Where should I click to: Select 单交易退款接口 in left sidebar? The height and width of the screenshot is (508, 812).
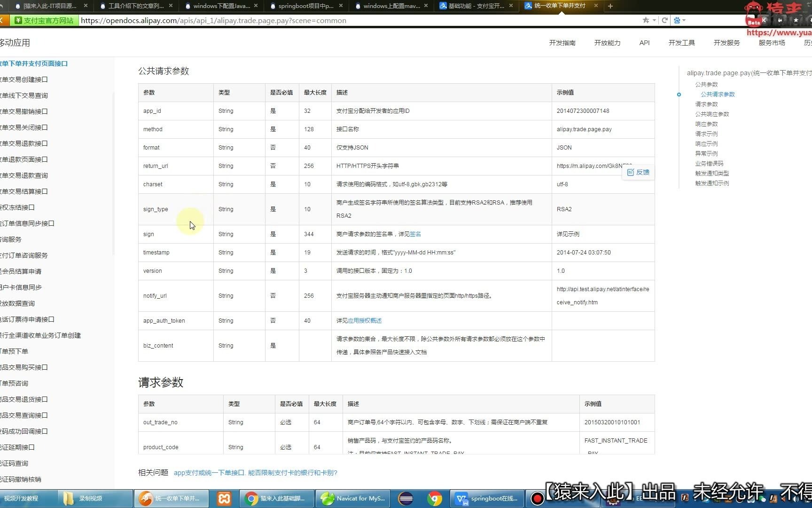tap(24, 143)
